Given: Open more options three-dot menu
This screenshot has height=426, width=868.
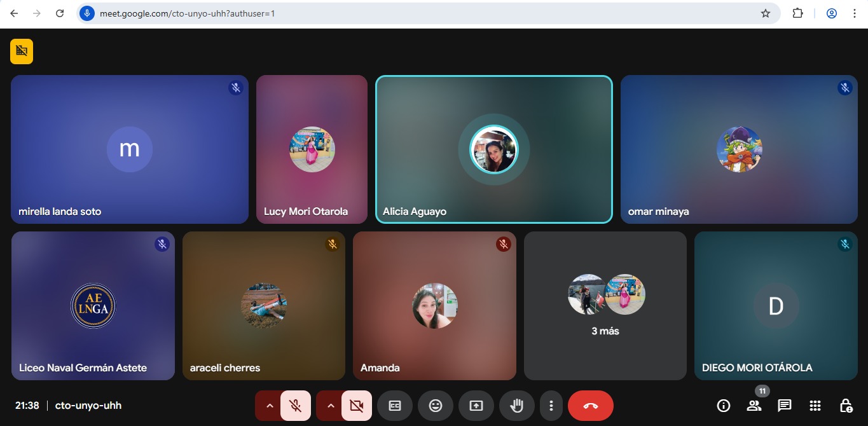Looking at the screenshot, I should (x=551, y=406).
